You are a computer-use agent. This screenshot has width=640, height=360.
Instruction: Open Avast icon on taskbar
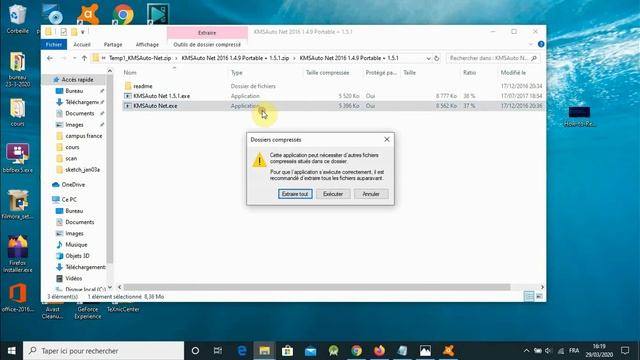(x=448, y=351)
